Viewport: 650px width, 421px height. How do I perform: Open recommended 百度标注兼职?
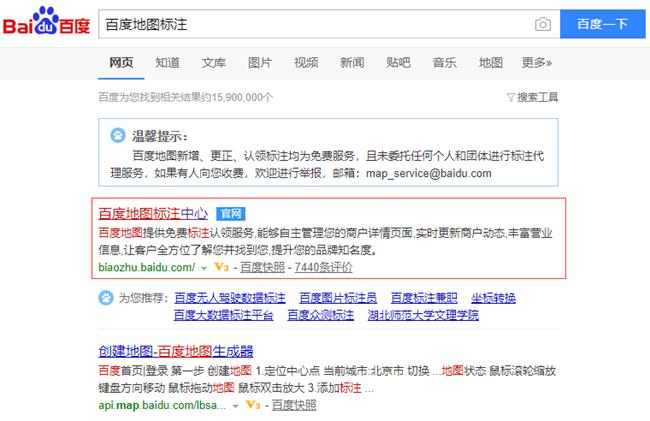424,298
